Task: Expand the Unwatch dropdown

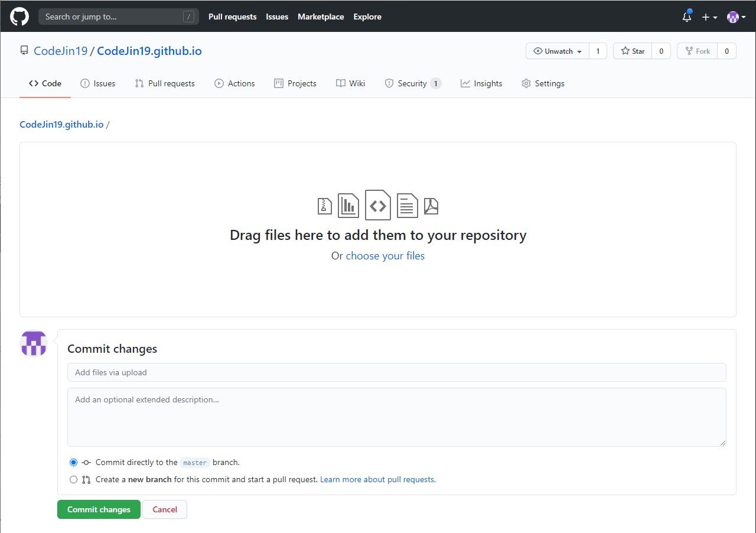Action: tap(557, 51)
